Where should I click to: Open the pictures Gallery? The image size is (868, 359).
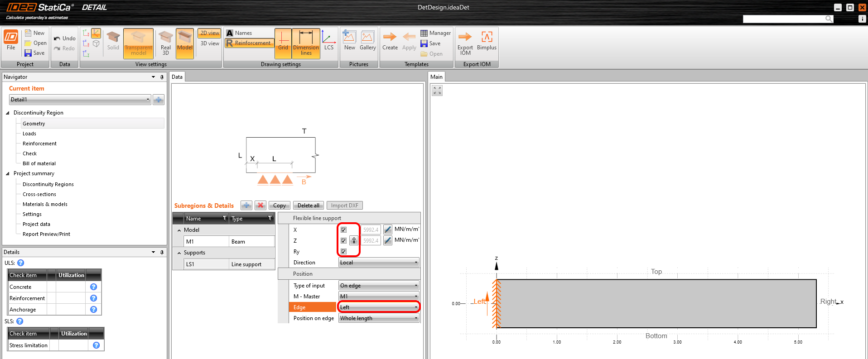(367, 41)
